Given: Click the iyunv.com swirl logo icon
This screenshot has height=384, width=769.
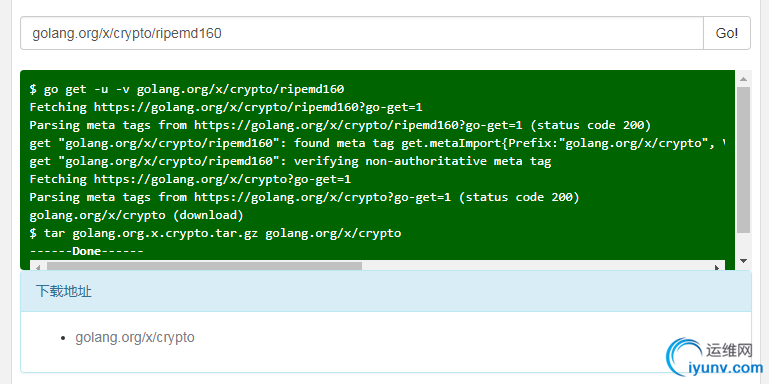Looking at the screenshot, I should pyautogui.click(x=684, y=358).
